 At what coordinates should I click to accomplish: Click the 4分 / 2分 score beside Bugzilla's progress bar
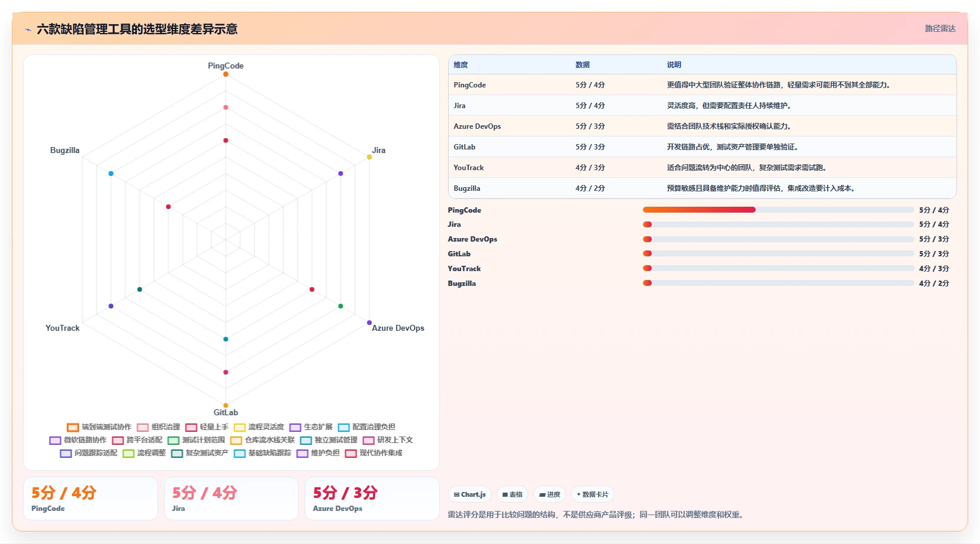point(934,284)
